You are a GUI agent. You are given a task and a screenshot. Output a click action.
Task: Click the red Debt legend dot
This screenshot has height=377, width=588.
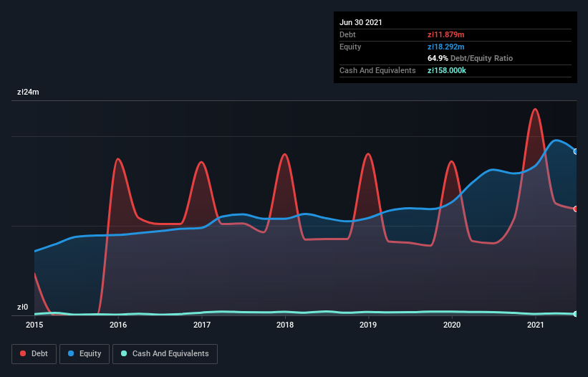click(23, 353)
